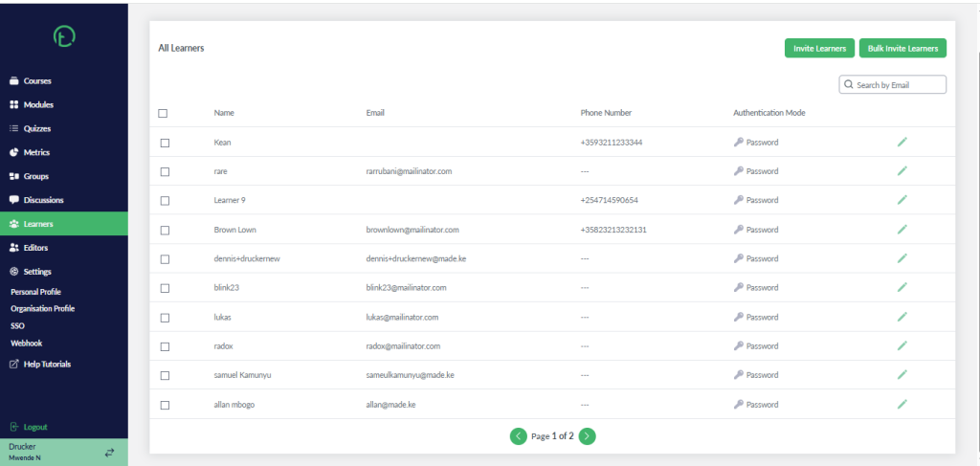
Task: Click the pencil icon in allan mbogo row
Action: click(902, 404)
